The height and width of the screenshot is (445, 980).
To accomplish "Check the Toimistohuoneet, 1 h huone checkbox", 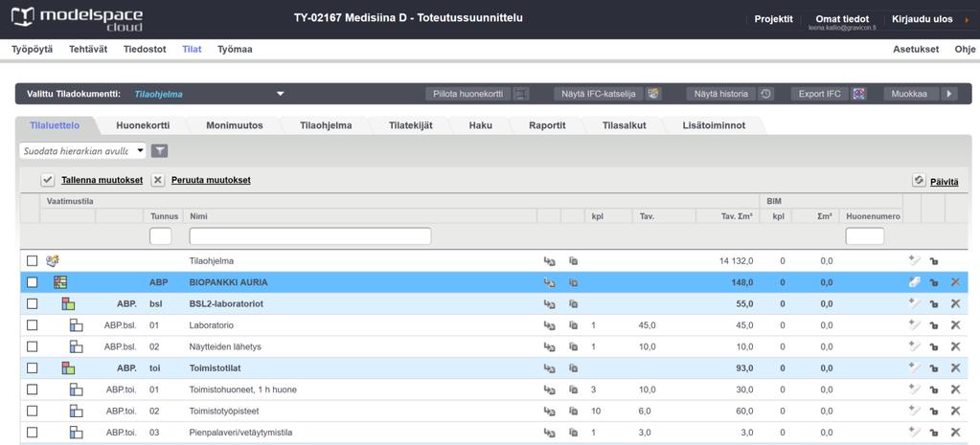I will pyautogui.click(x=32, y=389).
